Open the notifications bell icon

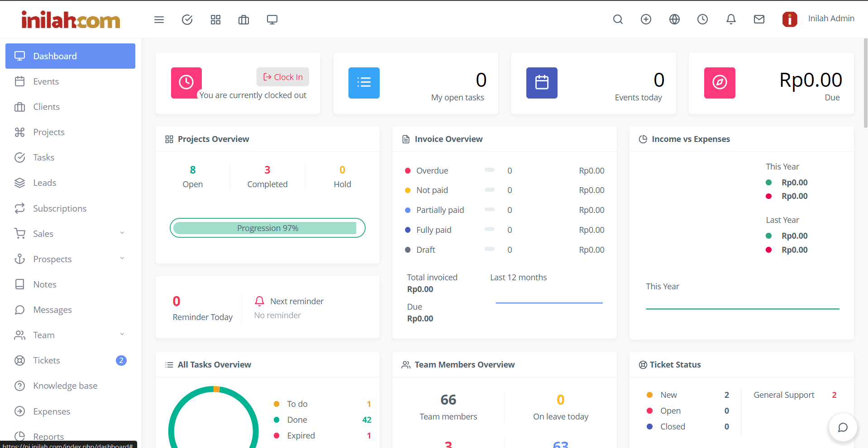click(x=730, y=19)
